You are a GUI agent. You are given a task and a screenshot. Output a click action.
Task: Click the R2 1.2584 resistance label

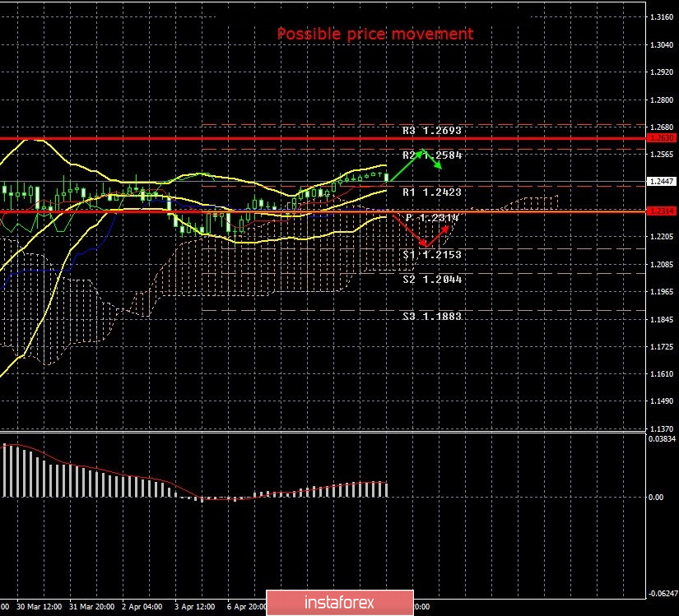tap(432, 155)
